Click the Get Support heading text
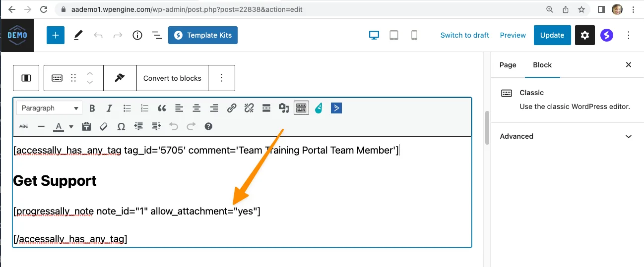Image resolution: width=644 pixels, height=267 pixels. [55, 181]
